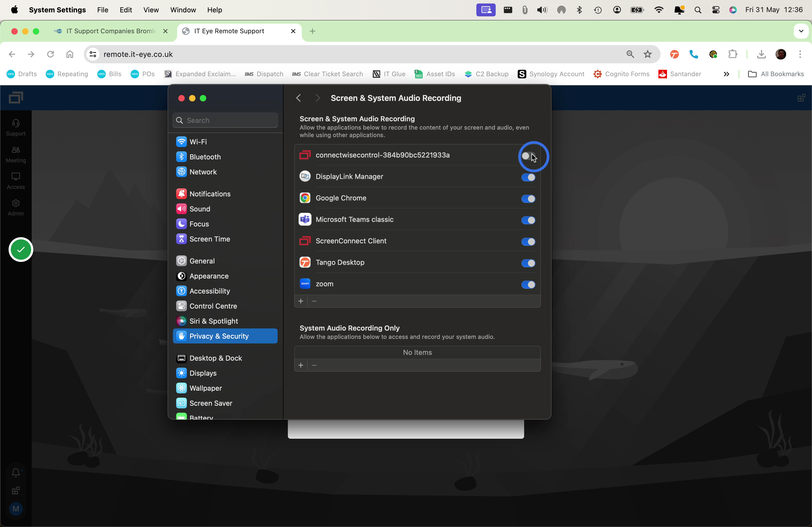The width and height of the screenshot is (812, 527).
Task: Open Wallpaper settings
Action: [225, 388]
